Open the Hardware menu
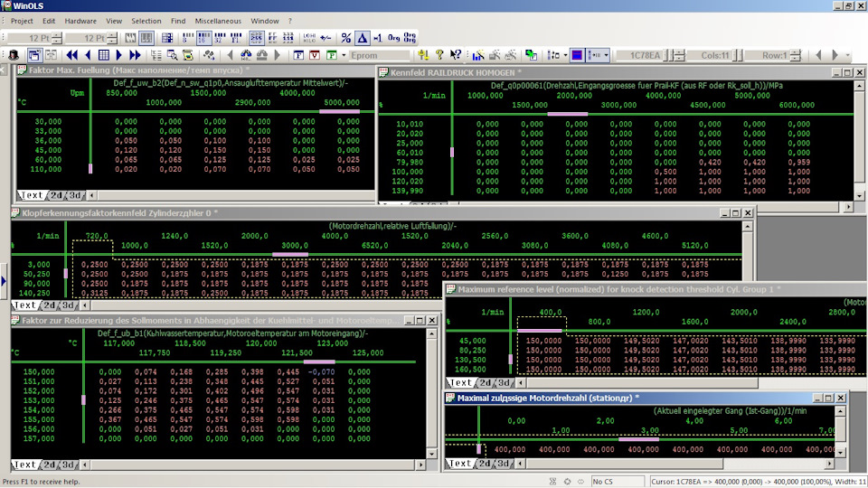The width and height of the screenshot is (868, 488). pyautogui.click(x=80, y=20)
